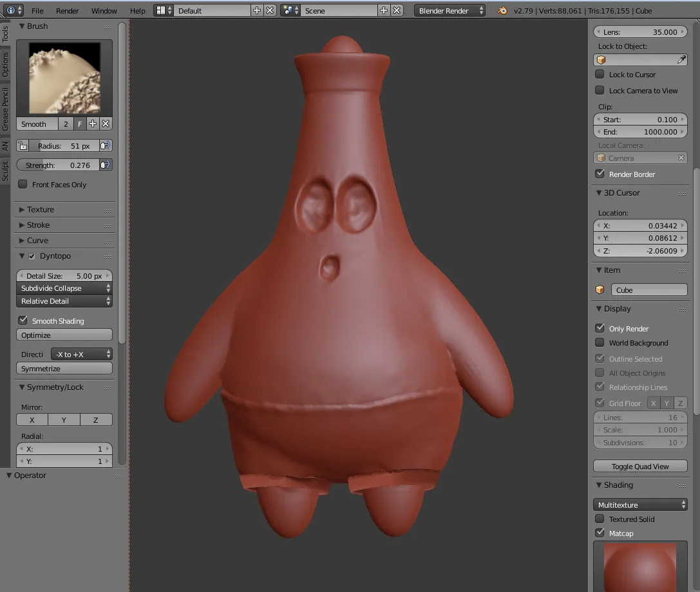Open Multitexture shading dropdown
This screenshot has width=700, height=592.
(x=640, y=505)
